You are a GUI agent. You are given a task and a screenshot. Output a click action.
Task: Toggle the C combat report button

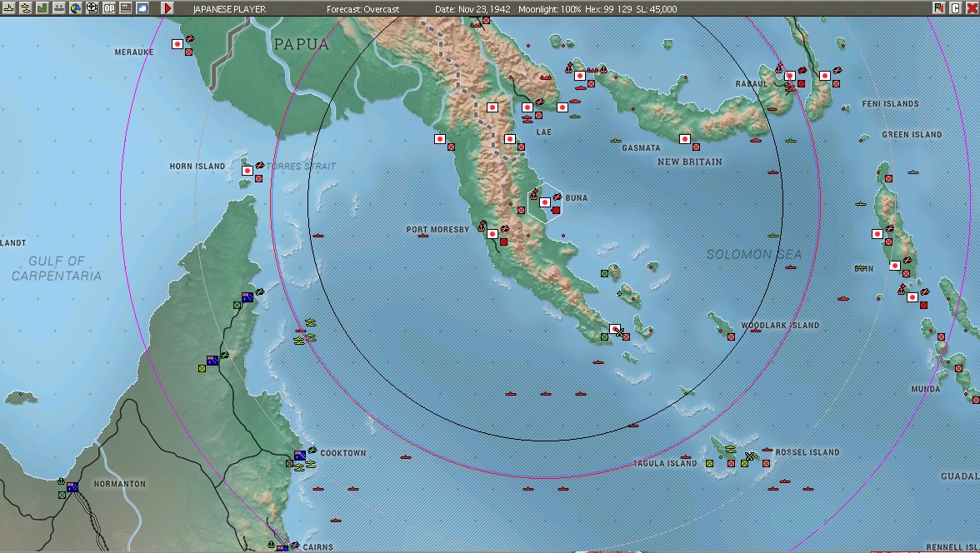(x=955, y=7)
